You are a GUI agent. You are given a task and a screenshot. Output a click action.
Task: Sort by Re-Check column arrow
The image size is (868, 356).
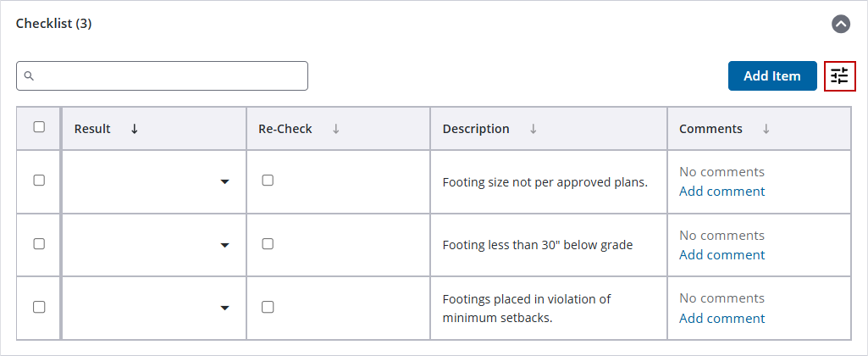click(335, 129)
